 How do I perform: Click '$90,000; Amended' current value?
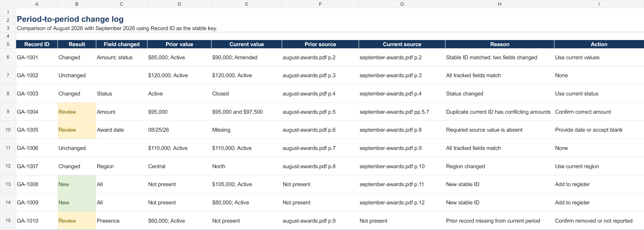click(247, 57)
